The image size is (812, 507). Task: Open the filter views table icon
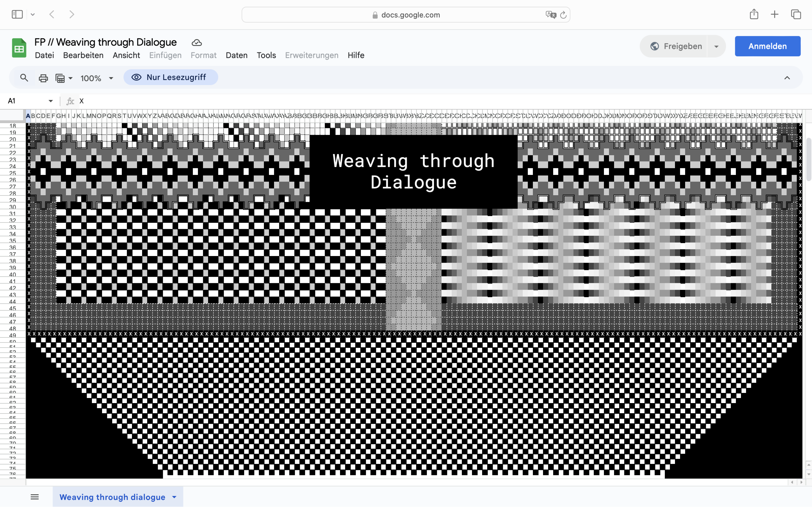[x=60, y=78]
